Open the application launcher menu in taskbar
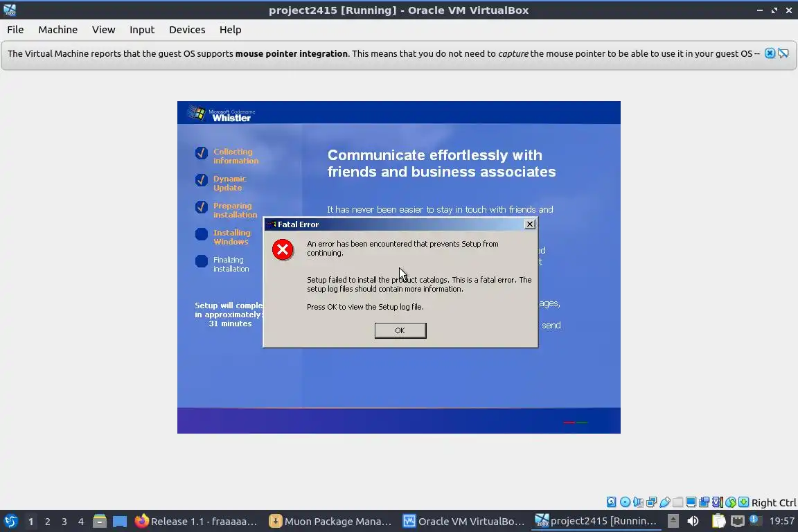The image size is (798, 532). tap(10, 522)
